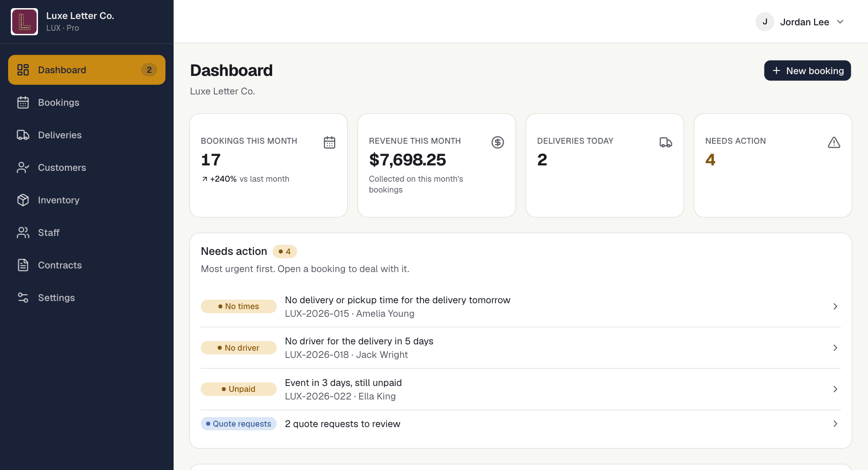Open 'No driver for the delivery in 5 days'
The image size is (868, 470).
coord(359,341)
